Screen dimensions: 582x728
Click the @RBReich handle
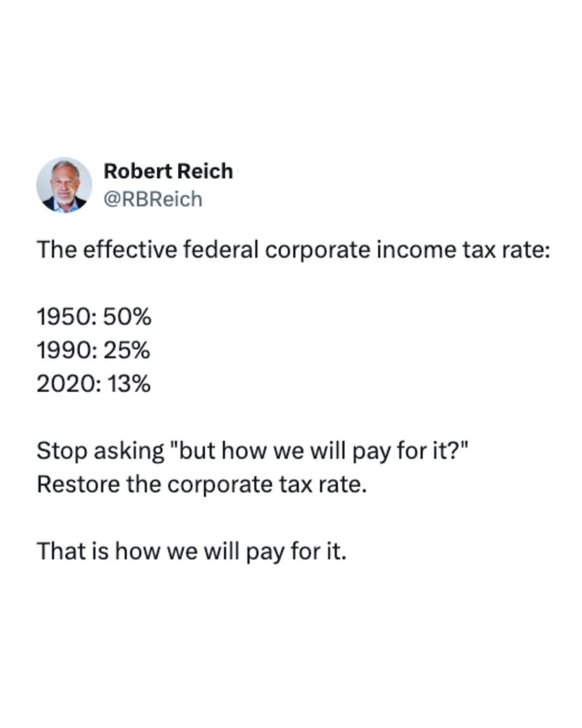(x=153, y=199)
